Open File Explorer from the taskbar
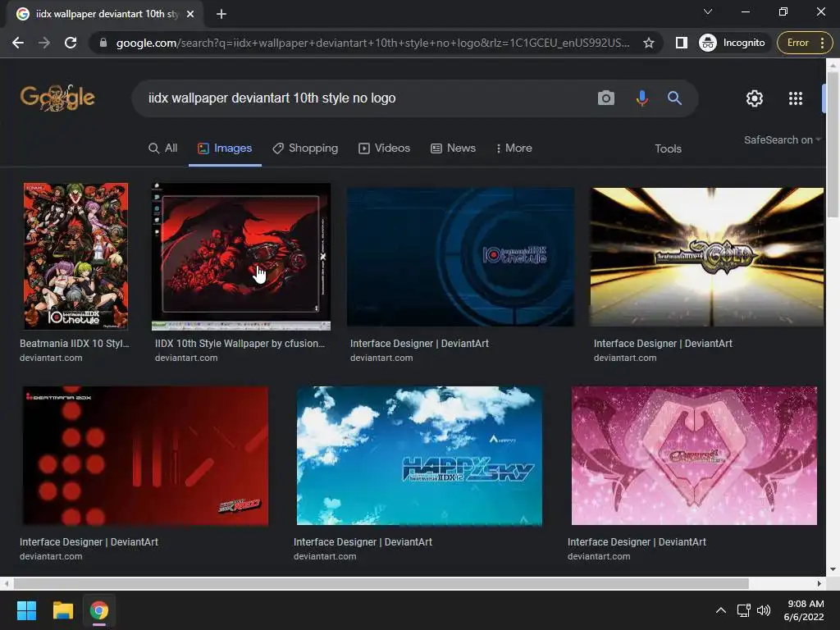Viewport: 840px width, 630px height. [x=62, y=610]
